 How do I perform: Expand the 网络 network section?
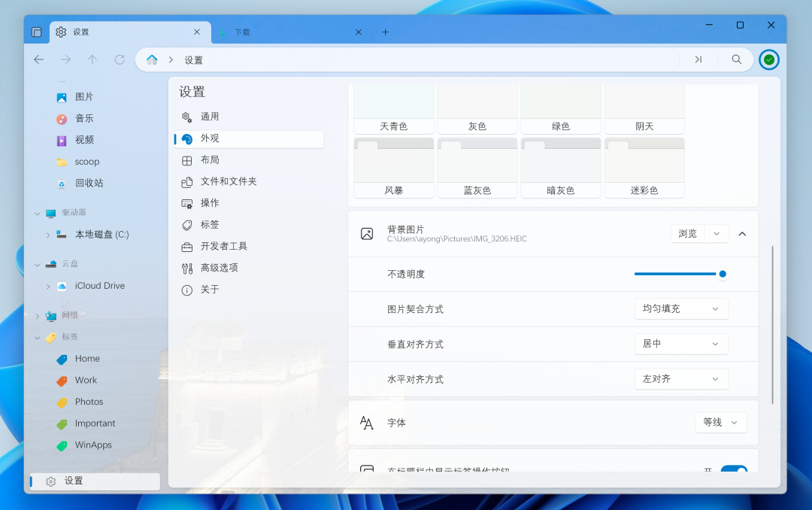pos(38,316)
